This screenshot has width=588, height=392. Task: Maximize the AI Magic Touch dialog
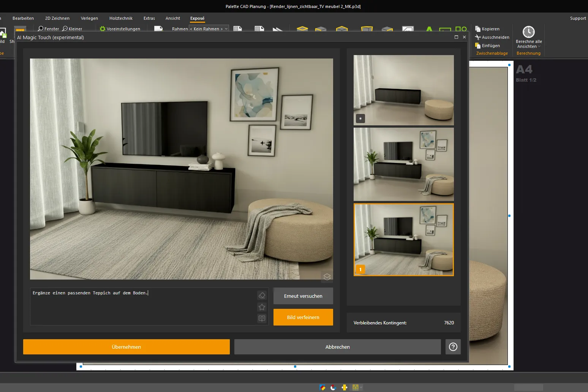click(x=456, y=37)
